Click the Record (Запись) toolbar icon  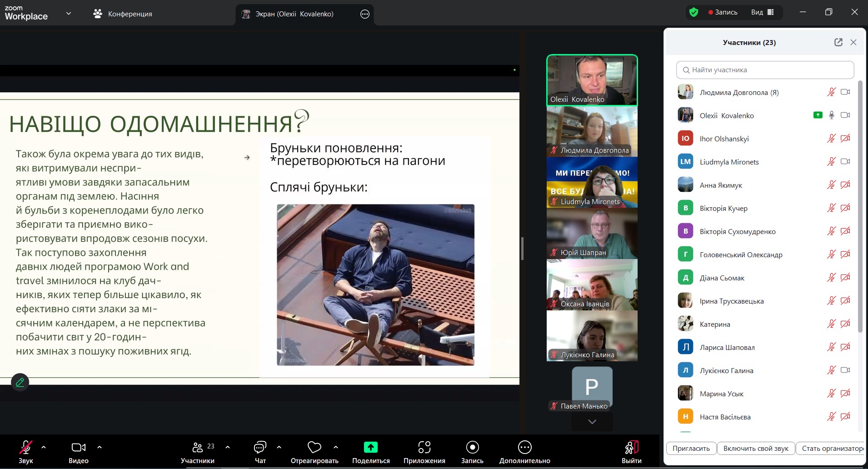pos(472,448)
